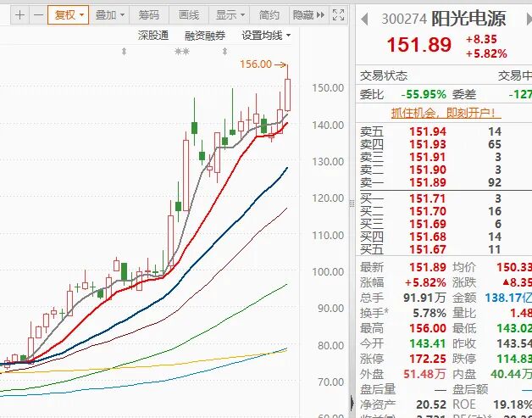This screenshot has height=418, width=532.
Task: Go to next stock arrow
Action: (x=529, y=19)
